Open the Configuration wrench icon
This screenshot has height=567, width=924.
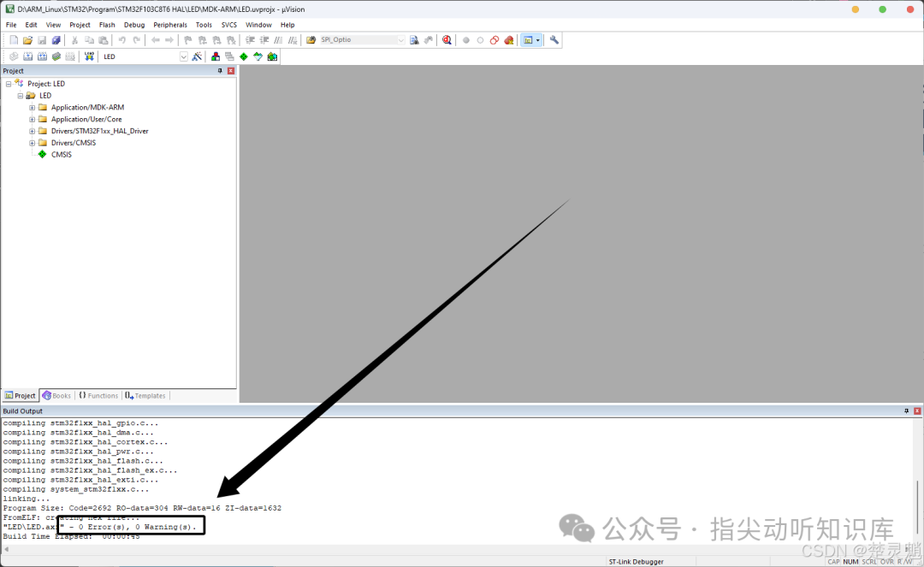point(554,40)
